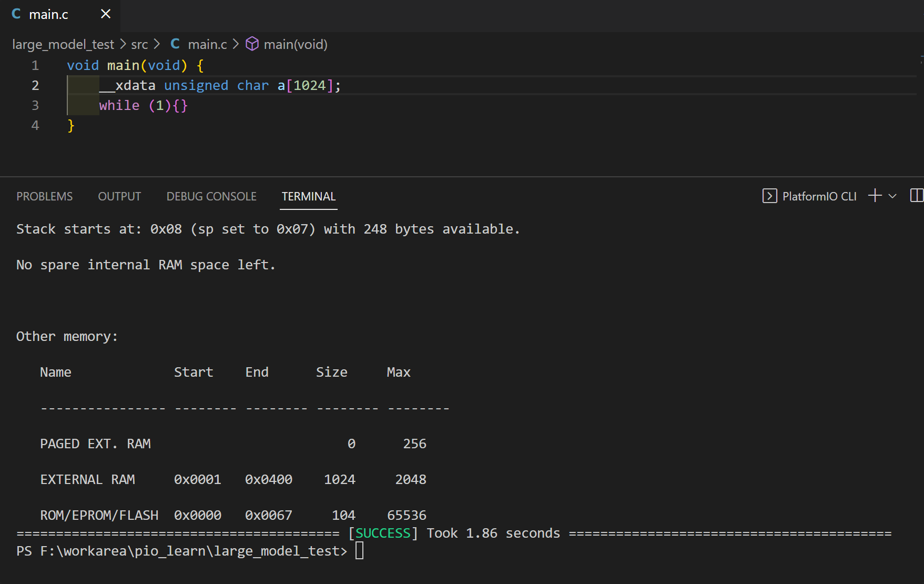Open the src breadcrumb folder
924x584 pixels.
pos(139,44)
